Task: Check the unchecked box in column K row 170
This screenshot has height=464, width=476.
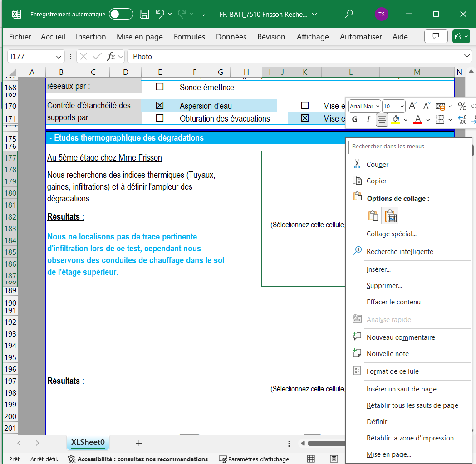Action: click(x=305, y=105)
